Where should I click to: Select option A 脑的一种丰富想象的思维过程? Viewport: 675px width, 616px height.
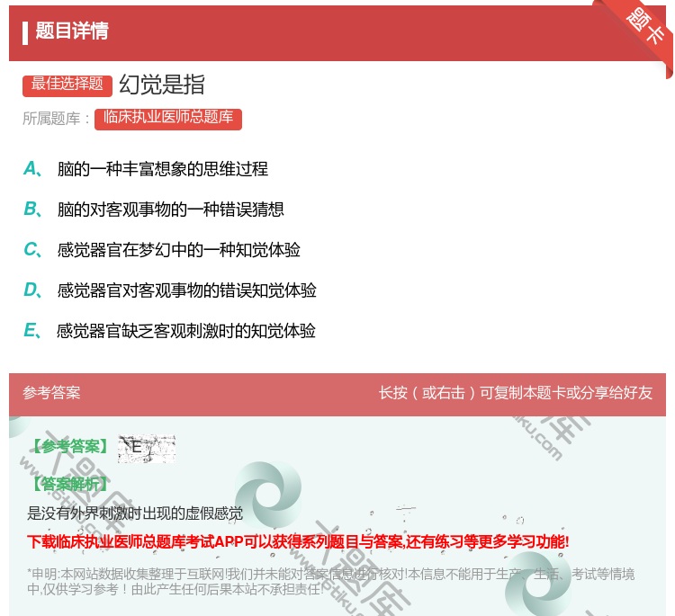tap(146, 169)
